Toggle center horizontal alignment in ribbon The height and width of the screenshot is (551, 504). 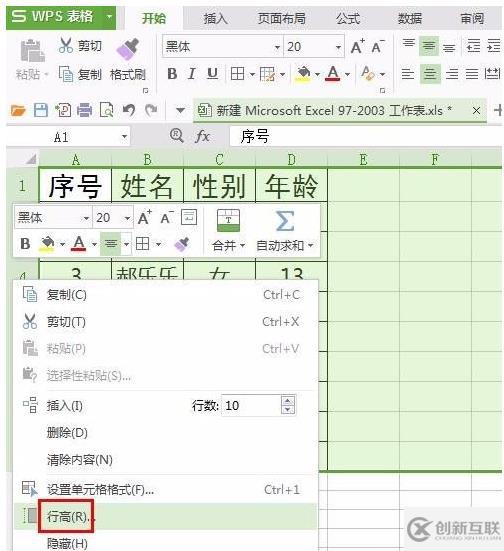[x=430, y=74]
